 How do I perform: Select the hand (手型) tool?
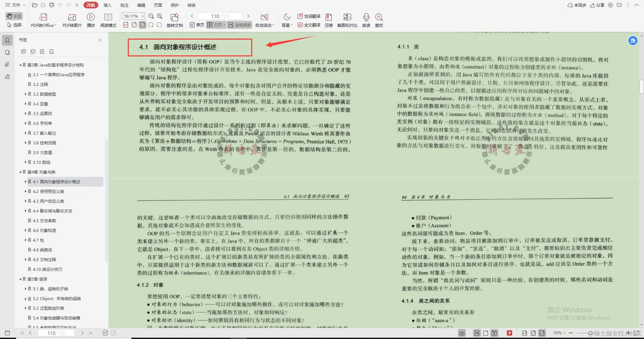click(x=14, y=16)
